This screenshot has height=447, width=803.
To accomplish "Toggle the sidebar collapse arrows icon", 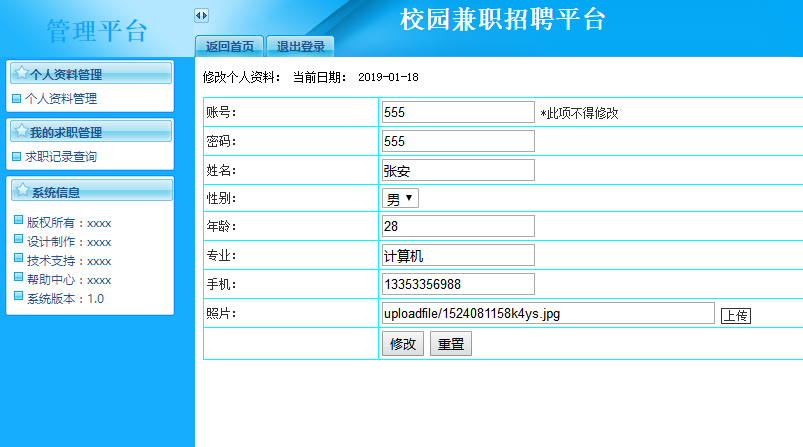I will point(201,15).
